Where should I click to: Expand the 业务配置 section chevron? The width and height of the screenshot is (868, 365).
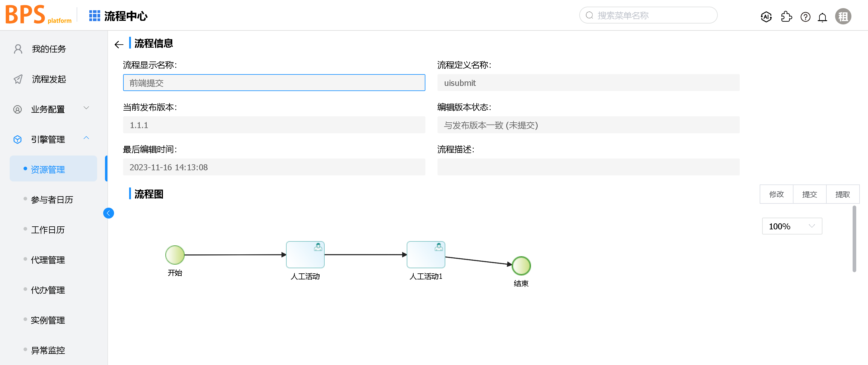coord(87,108)
